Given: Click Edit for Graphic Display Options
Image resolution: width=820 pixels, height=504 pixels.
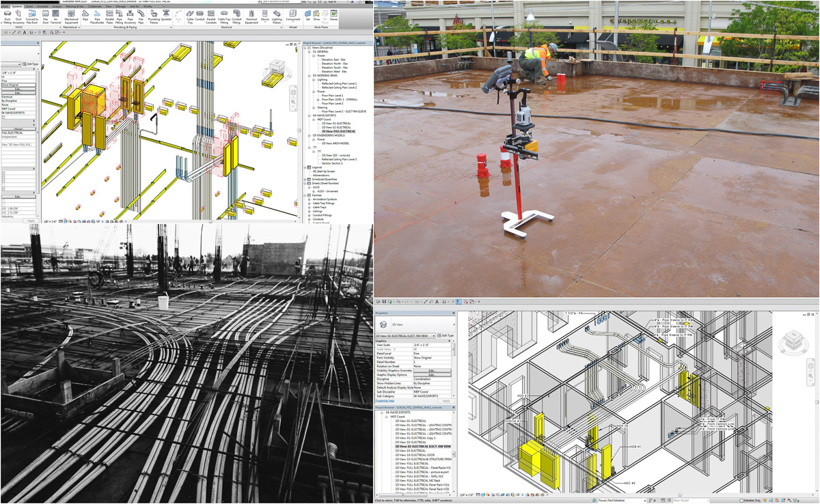Looking at the screenshot, I should coord(433,375).
